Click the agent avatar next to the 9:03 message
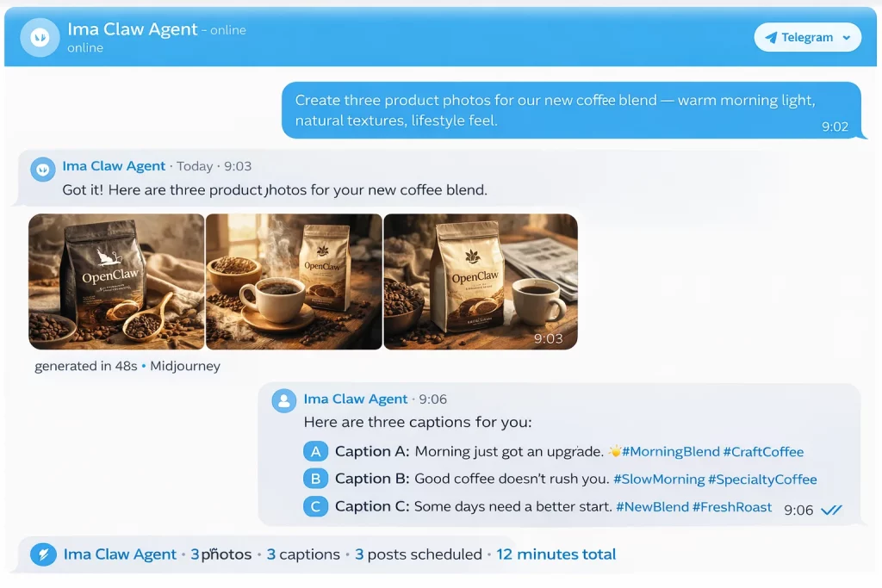This screenshot has width=882, height=588. 43,169
